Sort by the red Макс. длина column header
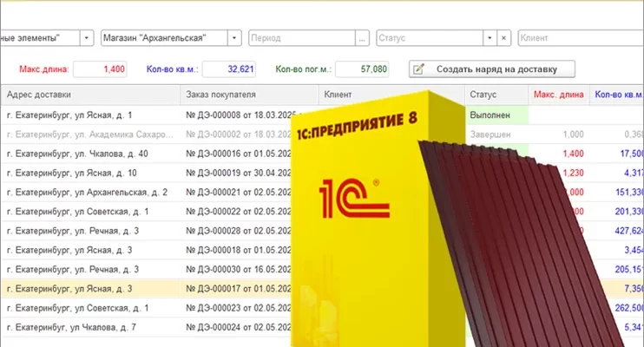644x347 pixels. pyautogui.click(x=559, y=95)
